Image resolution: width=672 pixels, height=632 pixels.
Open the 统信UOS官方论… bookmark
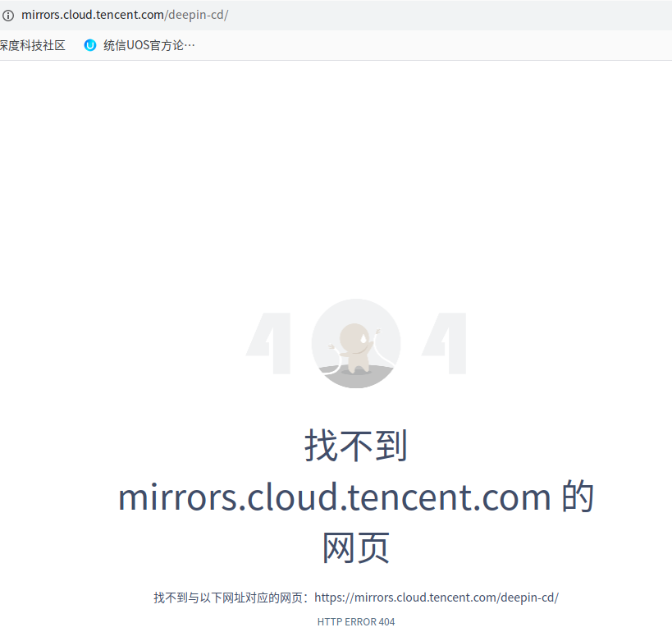click(139, 45)
